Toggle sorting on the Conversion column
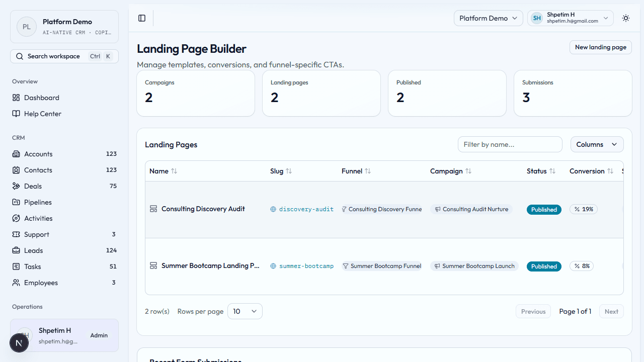The image size is (644, 362). click(610, 171)
